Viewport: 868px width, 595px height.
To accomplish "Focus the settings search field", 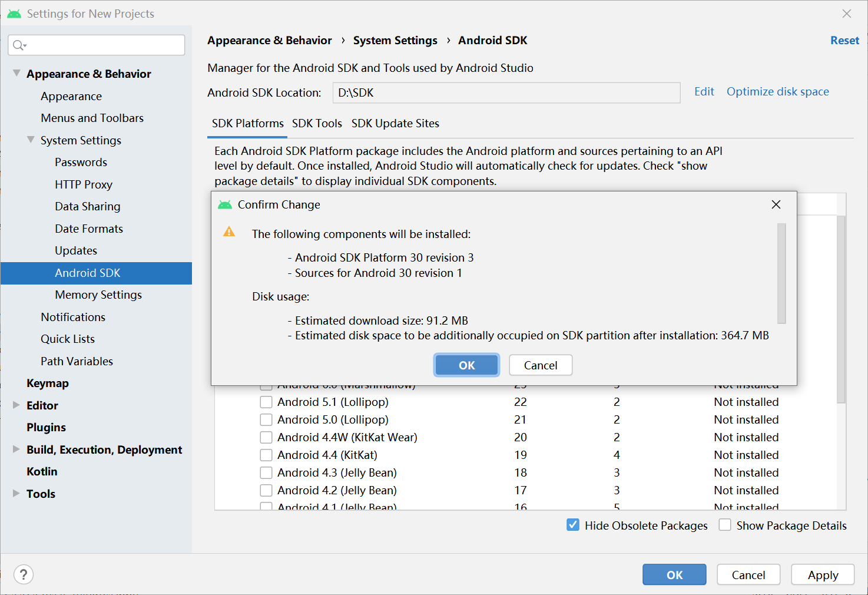I will (x=97, y=45).
